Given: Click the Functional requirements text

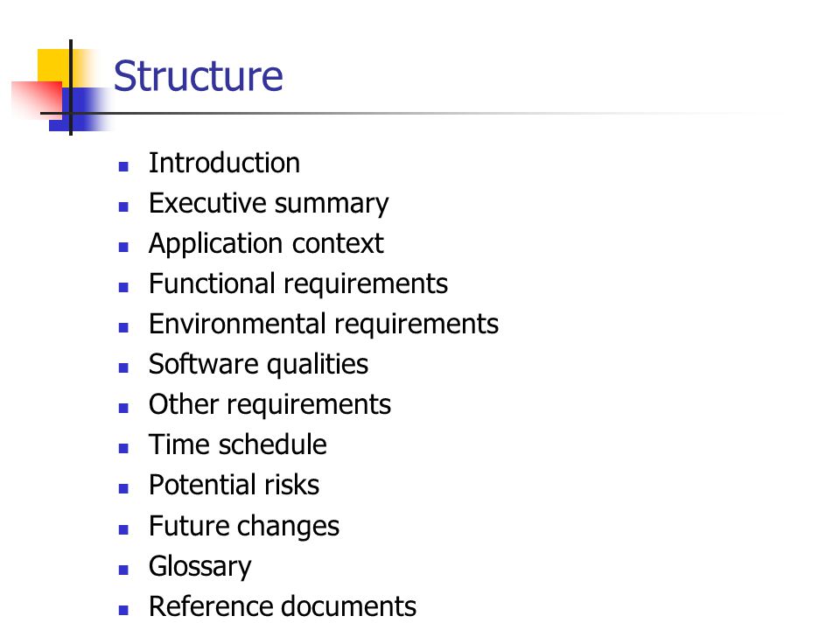Looking at the screenshot, I should (298, 284).
